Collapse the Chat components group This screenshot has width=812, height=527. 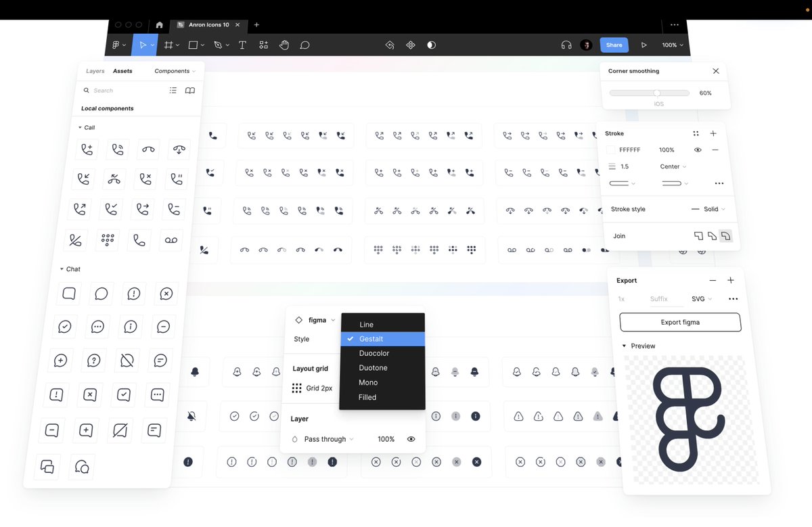(62, 269)
